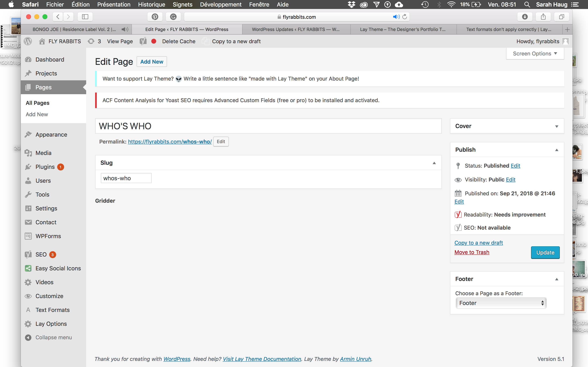Toggle Safari sidebar button
588x367 pixels.
(x=85, y=17)
